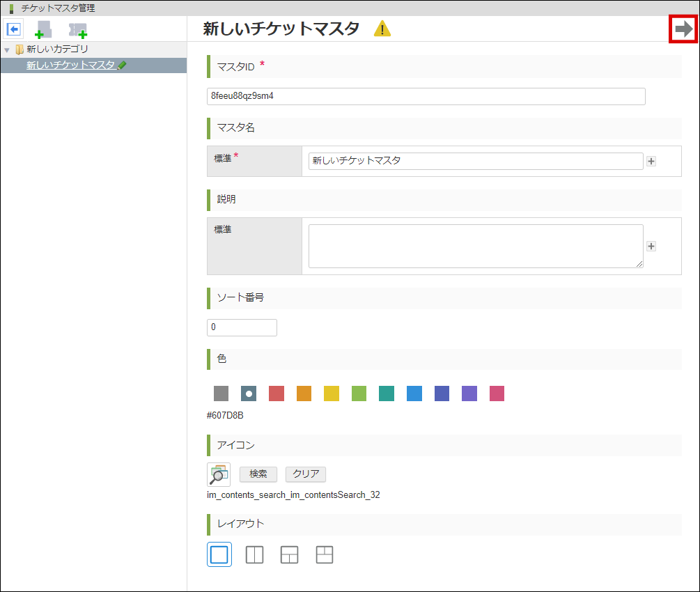Click the warning triangle beside the title
This screenshot has height=592, width=700.
point(382,29)
